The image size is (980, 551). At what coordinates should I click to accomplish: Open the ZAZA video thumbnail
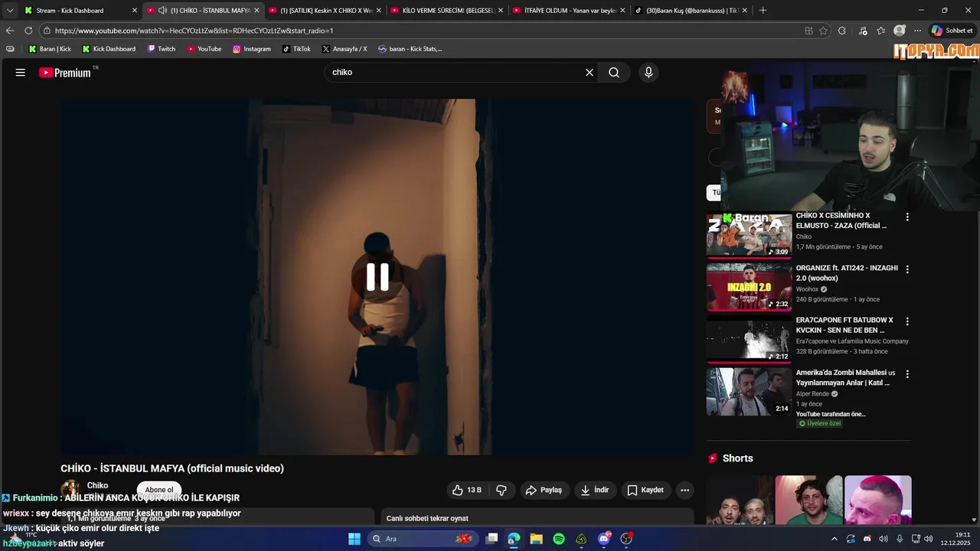(749, 235)
